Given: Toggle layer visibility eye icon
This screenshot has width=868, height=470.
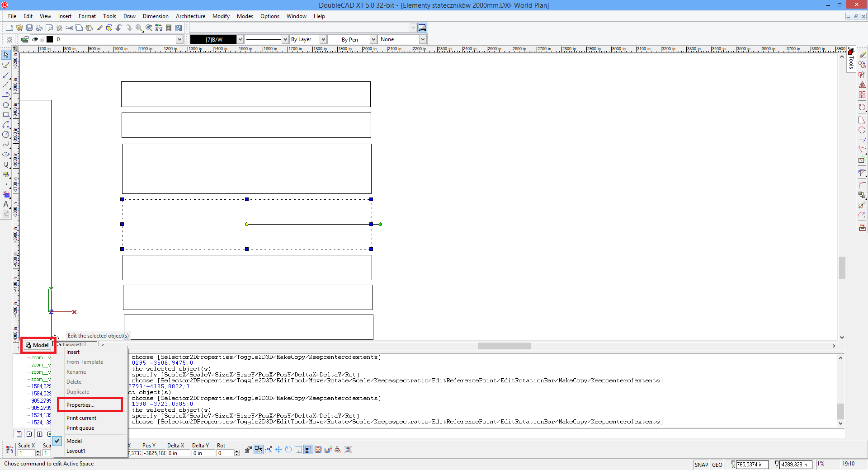Looking at the screenshot, I should click(35, 39).
